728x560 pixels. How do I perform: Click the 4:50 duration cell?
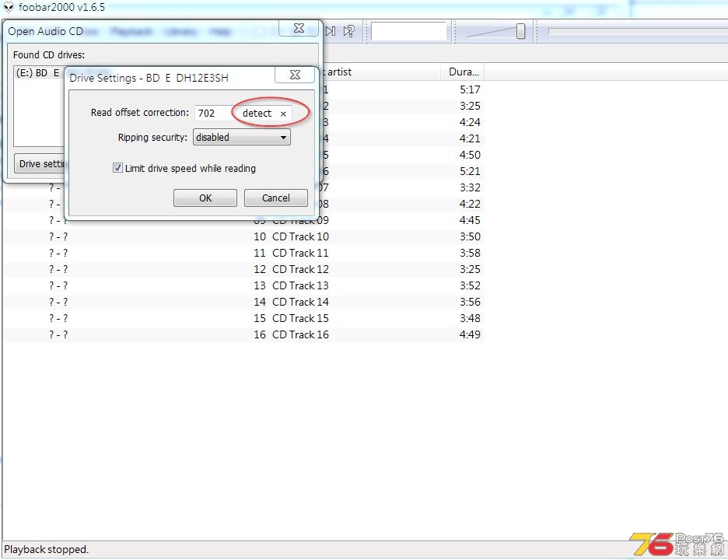(470, 155)
